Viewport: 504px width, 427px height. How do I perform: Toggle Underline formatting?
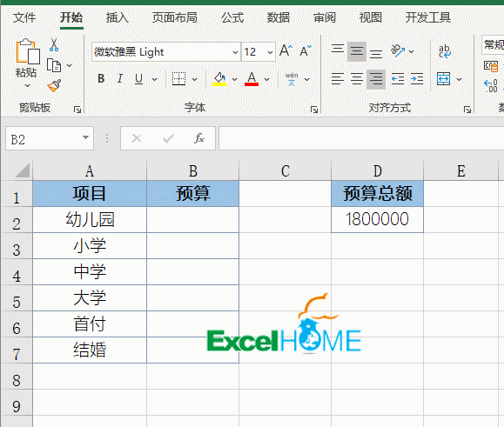(x=139, y=79)
